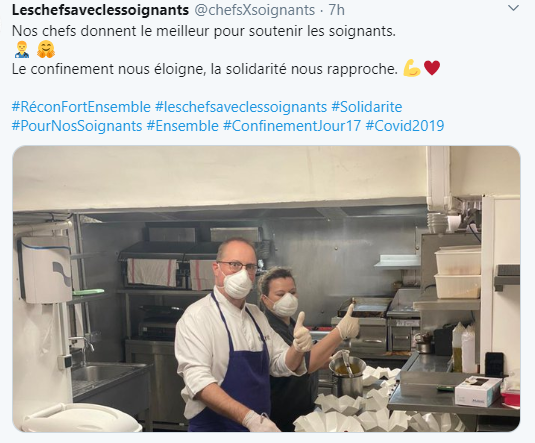Open the tweet options chevron menu
This screenshot has width=535, height=443.
point(513,8)
